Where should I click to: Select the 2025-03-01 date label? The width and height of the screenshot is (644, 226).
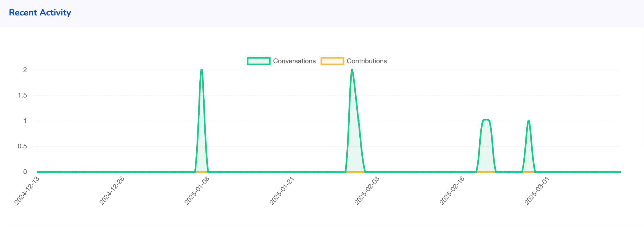[x=537, y=191]
